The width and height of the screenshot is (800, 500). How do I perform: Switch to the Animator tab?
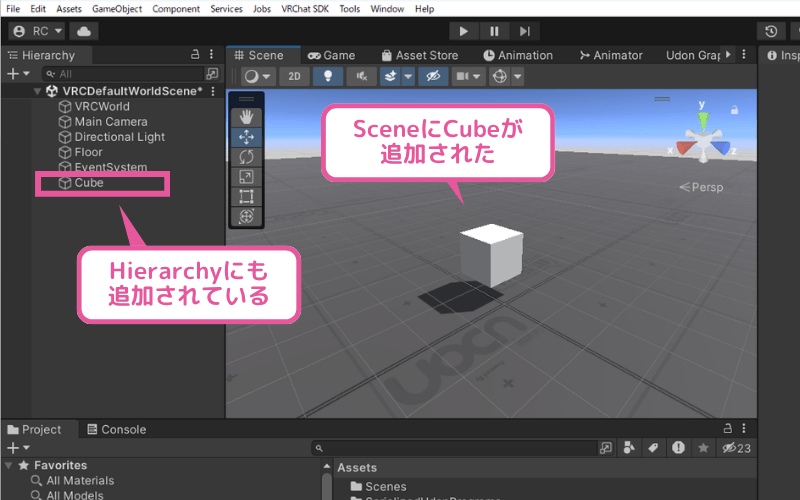coord(611,55)
